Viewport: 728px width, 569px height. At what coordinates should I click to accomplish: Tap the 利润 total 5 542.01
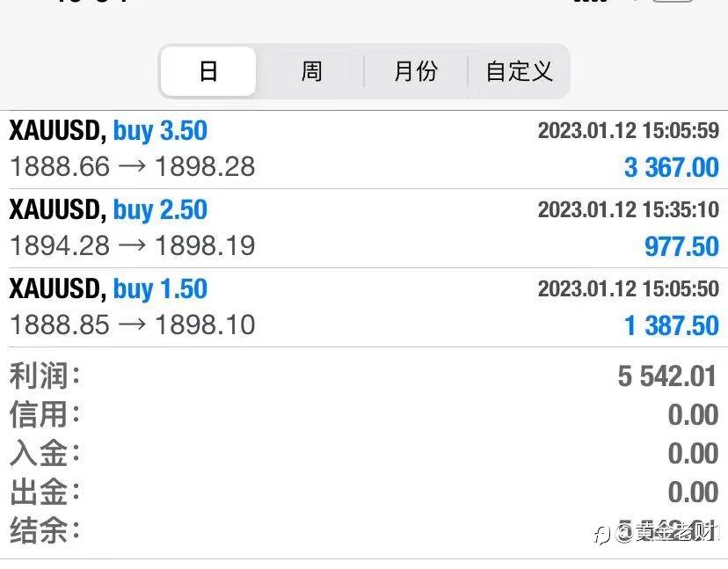(x=667, y=376)
